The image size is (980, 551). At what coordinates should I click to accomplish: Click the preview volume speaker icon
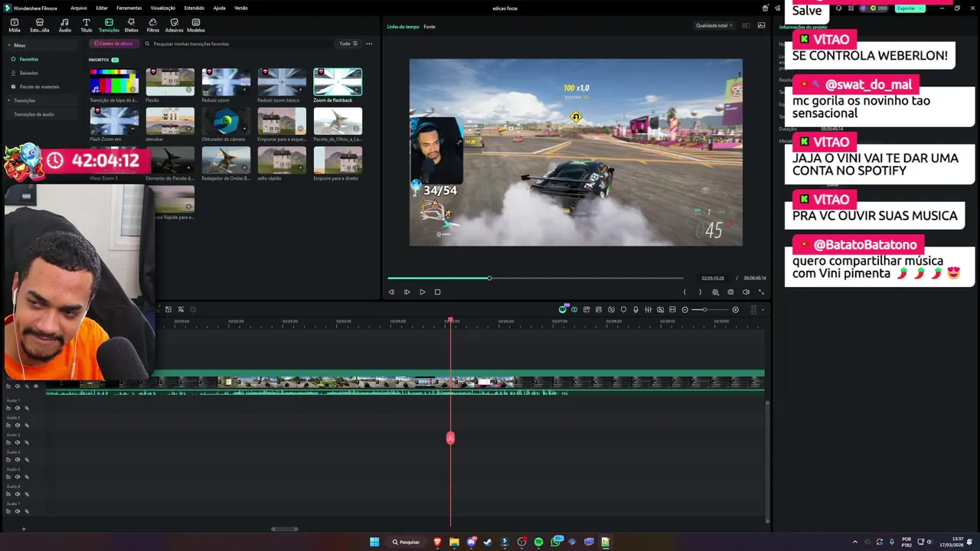[746, 292]
